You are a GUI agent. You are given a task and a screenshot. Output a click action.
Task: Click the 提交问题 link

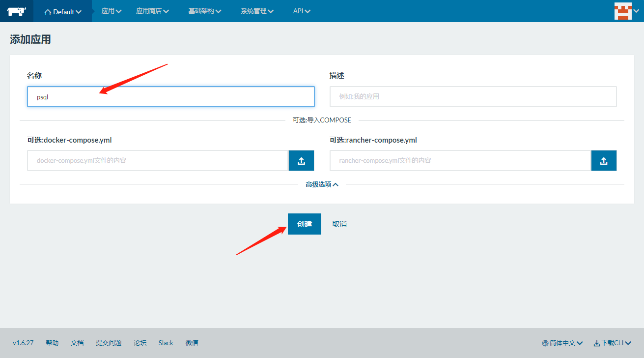pyautogui.click(x=109, y=343)
